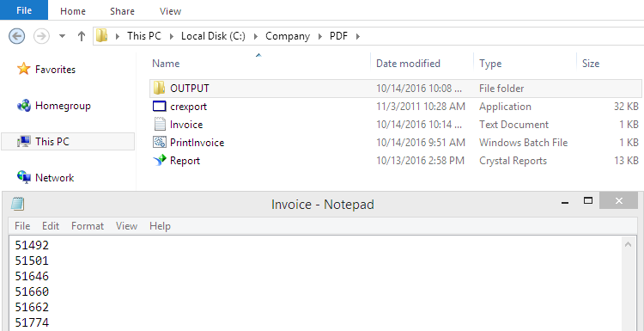
Task: Switch to the View ribbon tab
Action: pyautogui.click(x=171, y=11)
